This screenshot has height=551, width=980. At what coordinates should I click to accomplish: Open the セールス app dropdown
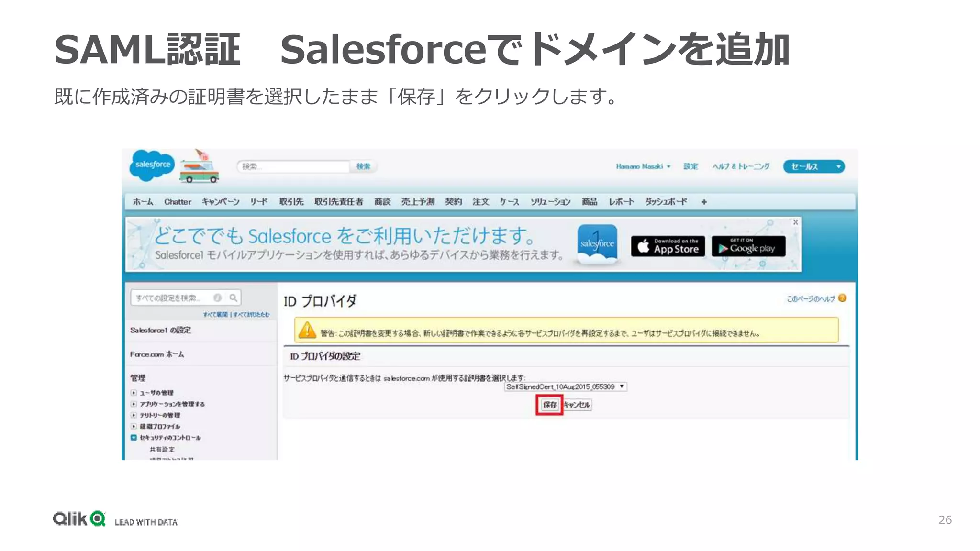pyautogui.click(x=814, y=166)
